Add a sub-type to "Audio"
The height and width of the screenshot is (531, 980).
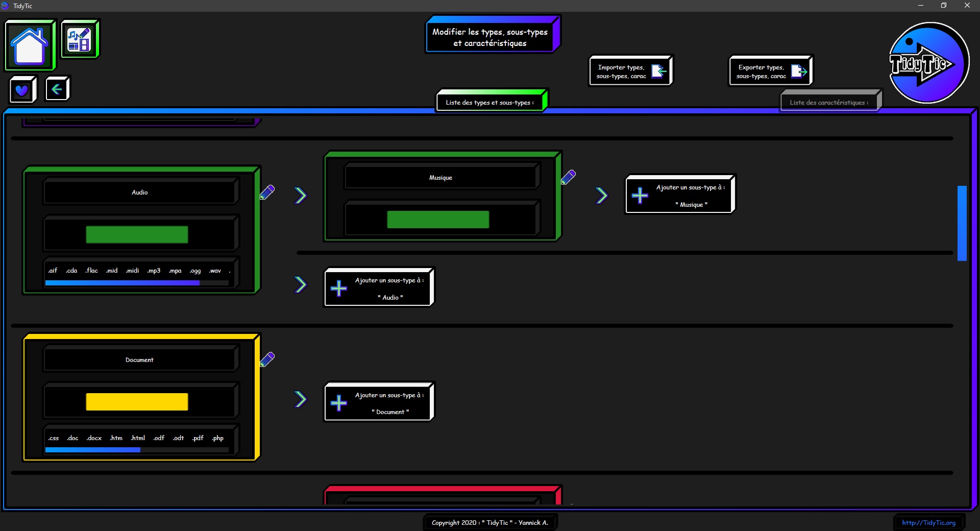click(379, 287)
